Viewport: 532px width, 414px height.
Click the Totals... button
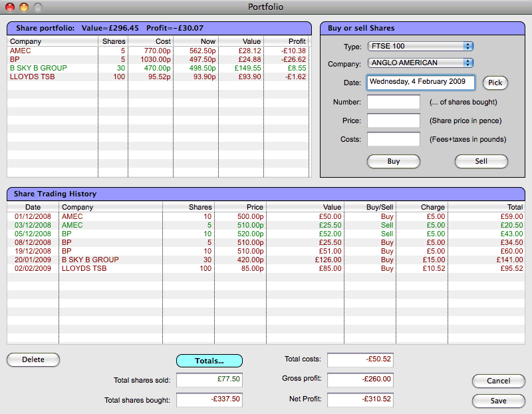[x=209, y=361]
